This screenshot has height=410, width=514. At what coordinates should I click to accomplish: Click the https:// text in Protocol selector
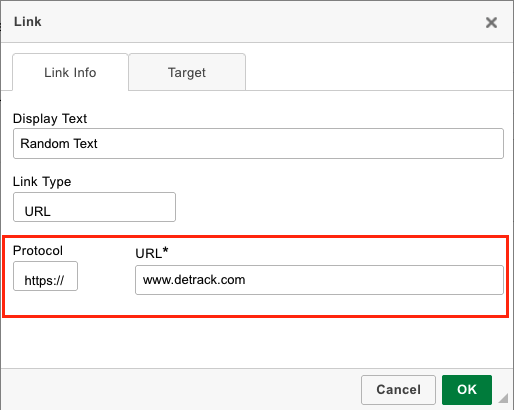[44, 280]
